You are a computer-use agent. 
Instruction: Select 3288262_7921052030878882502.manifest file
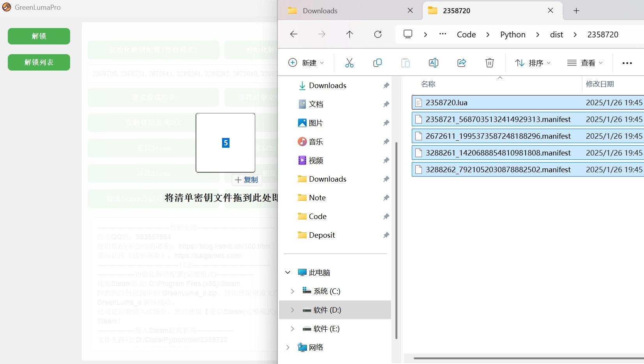(x=528, y=170)
